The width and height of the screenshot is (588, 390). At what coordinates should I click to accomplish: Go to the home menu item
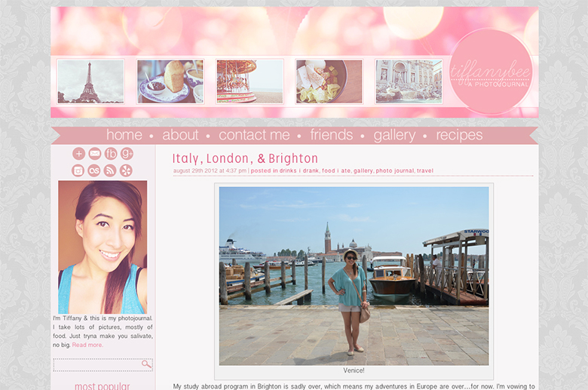pyautogui.click(x=124, y=135)
